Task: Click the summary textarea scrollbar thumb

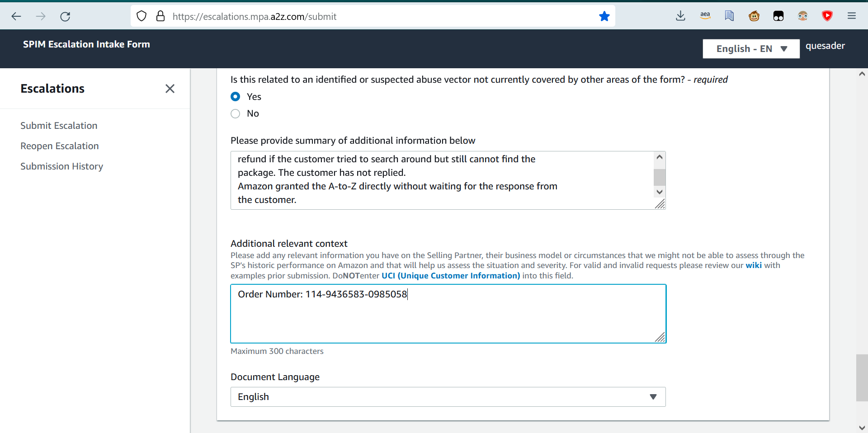Action: (660, 177)
